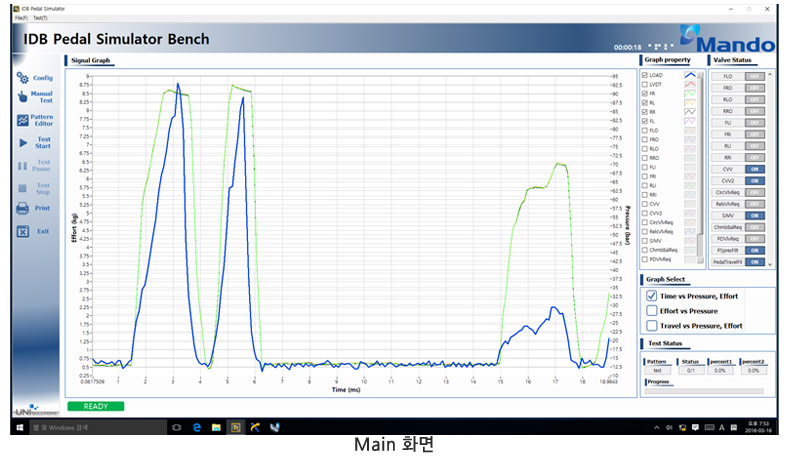Select Effort vs Pressure graph
The width and height of the screenshot is (787, 456).
coord(651,311)
